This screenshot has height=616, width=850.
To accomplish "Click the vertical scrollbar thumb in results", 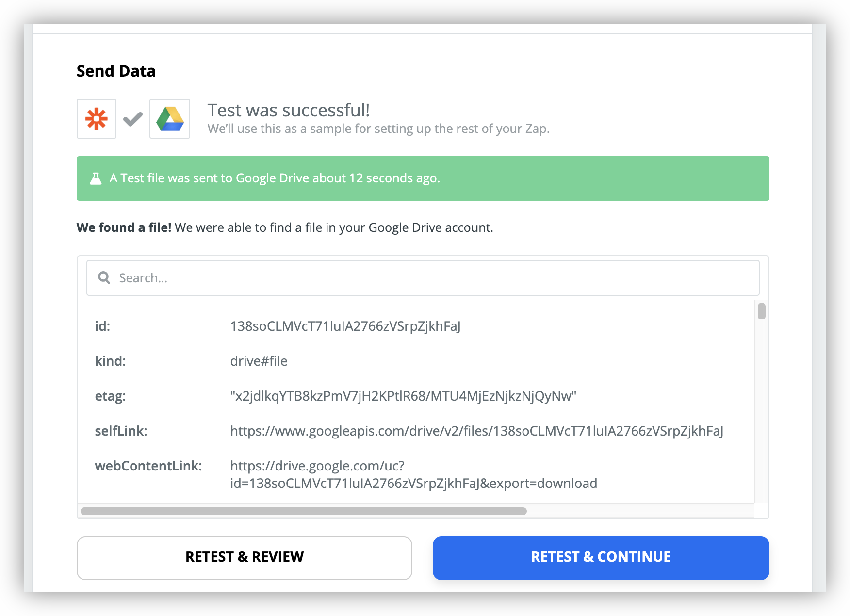I will pyautogui.click(x=762, y=311).
